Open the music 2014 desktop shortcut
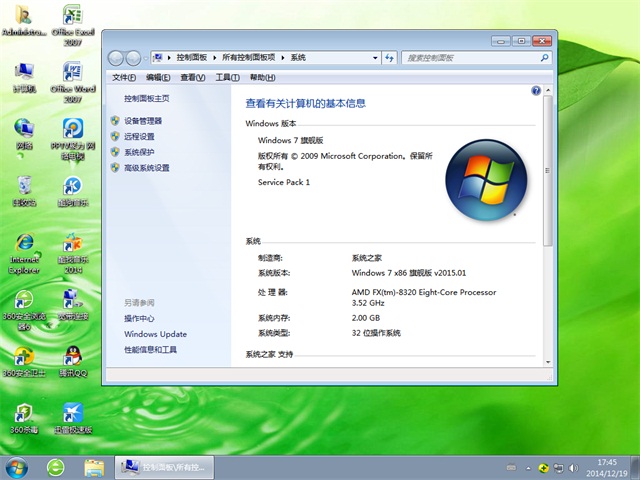Image resolution: width=640 pixels, height=480 pixels. pos(73,253)
